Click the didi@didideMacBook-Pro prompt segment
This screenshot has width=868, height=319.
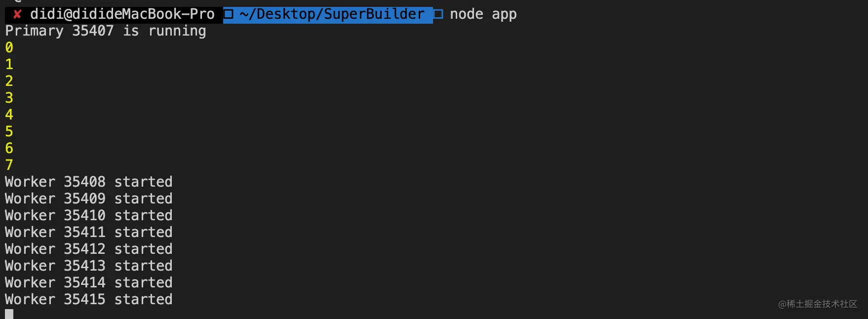(122, 14)
